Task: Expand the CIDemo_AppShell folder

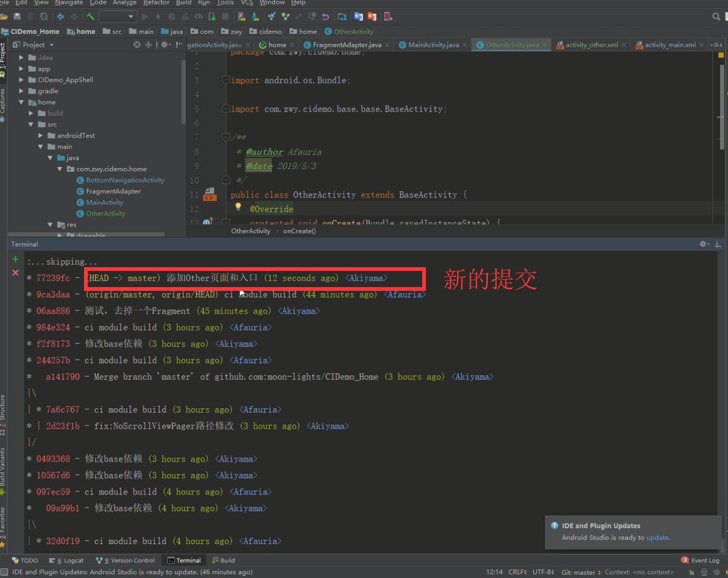Action: pyautogui.click(x=21, y=80)
